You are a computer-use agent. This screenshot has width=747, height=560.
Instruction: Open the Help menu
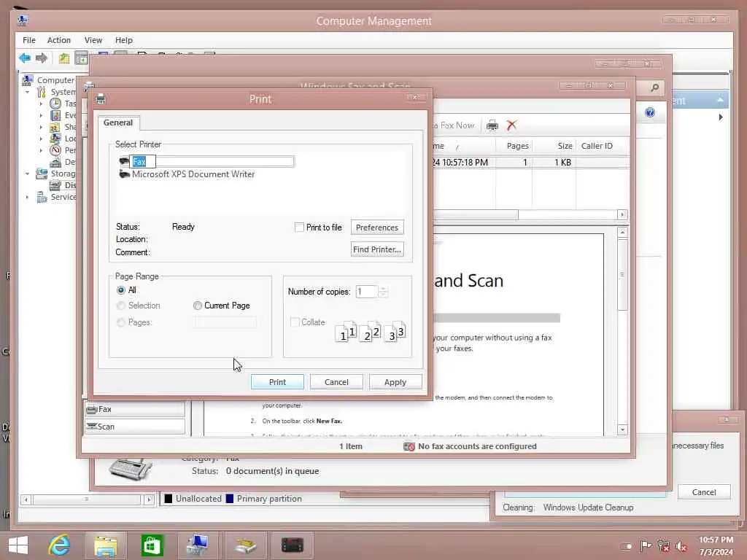[123, 40]
